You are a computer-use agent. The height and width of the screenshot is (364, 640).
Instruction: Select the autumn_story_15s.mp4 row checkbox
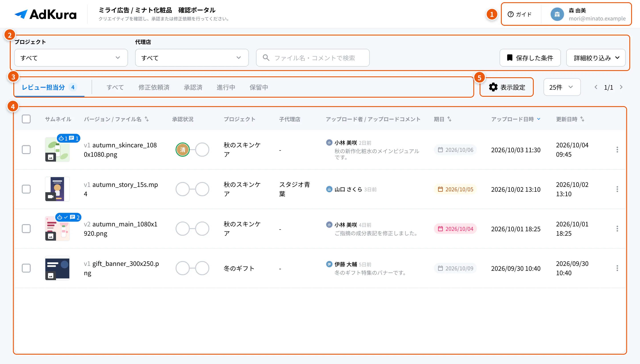[x=26, y=189]
